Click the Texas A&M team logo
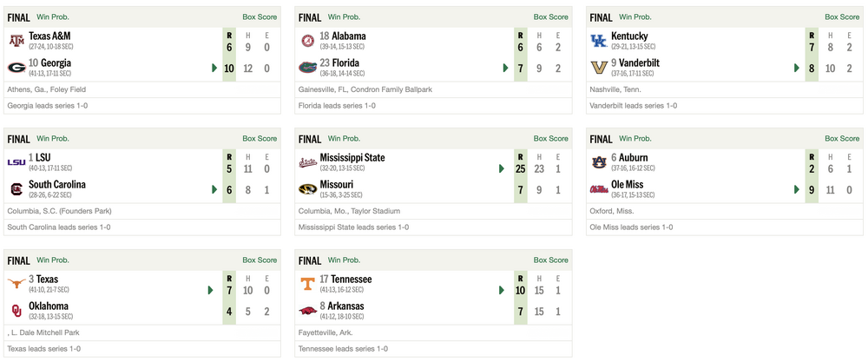Viewport: 868px width, 362px height. tap(16, 40)
